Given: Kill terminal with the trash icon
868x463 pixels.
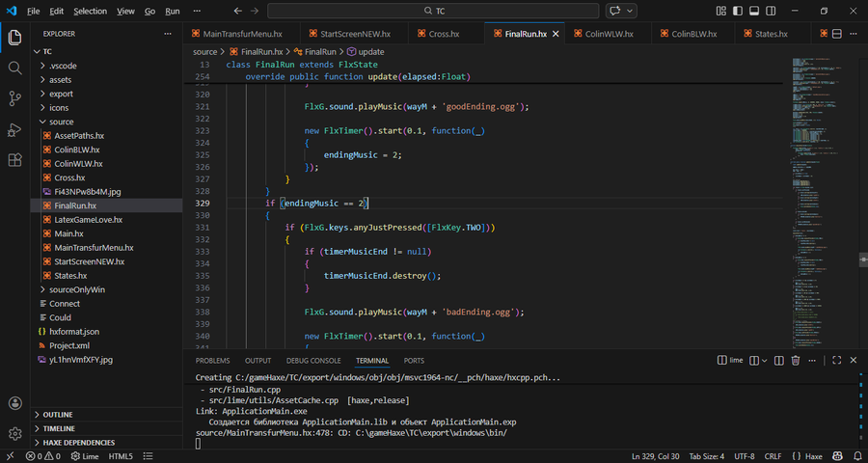Looking at the screenshot, I should click(796, 360).
